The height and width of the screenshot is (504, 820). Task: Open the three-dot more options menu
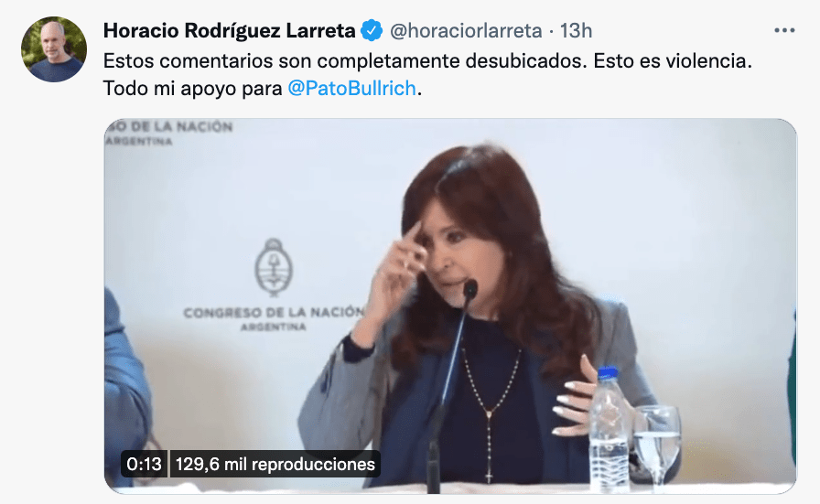click(784, 31)
